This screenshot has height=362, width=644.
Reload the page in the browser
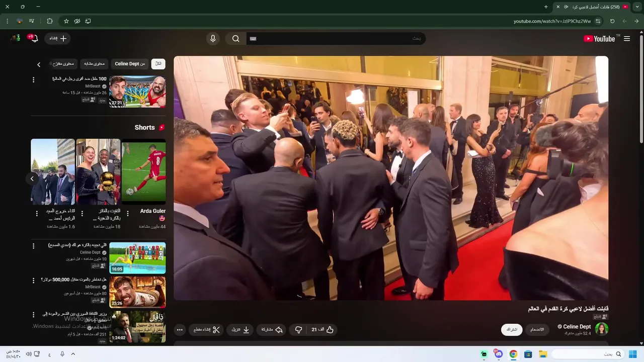point(612,21)
